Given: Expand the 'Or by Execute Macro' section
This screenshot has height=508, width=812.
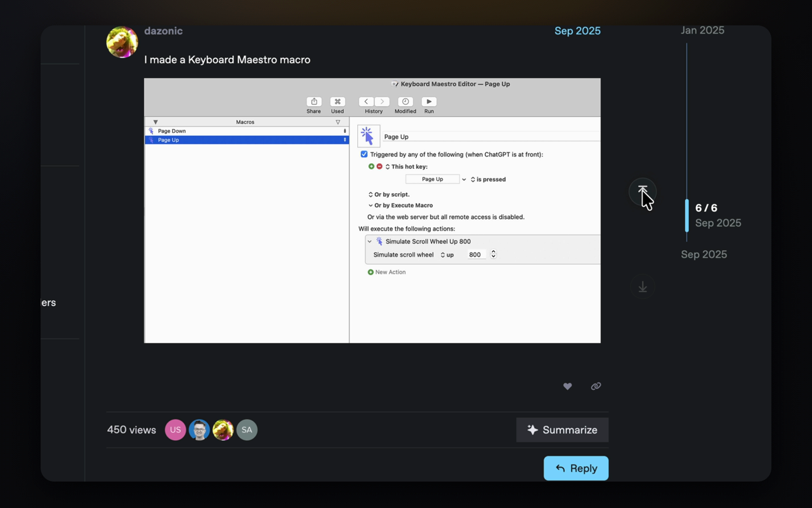Looking at the screenshot, I should tap(370, 206).
